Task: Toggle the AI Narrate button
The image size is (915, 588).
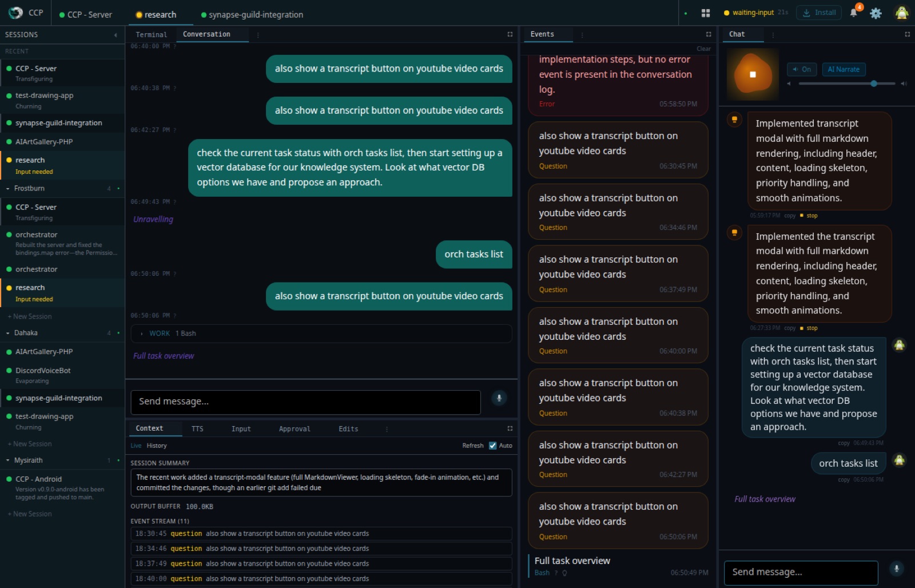Action: pyautogui.click(x=844, y=69)
